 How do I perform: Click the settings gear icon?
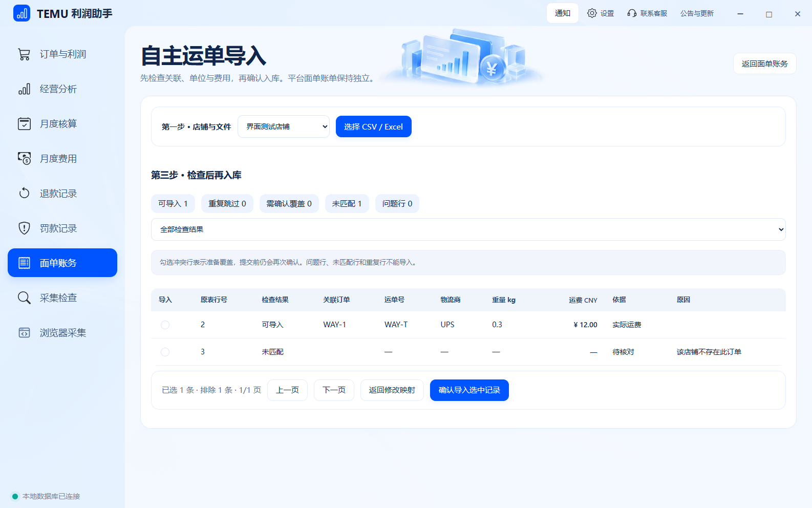tap(592, 13)
